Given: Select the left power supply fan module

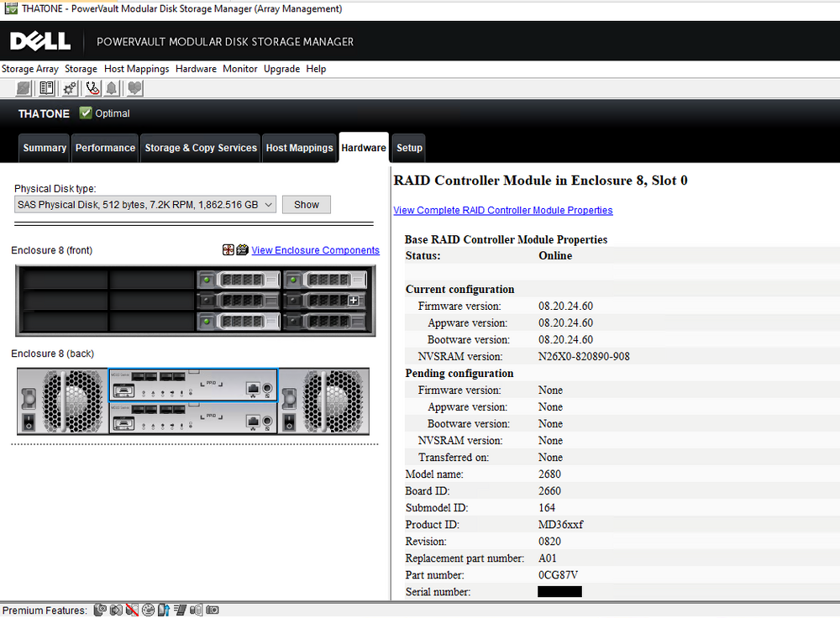Looking at the screenshot, I should tap(63, 401).
